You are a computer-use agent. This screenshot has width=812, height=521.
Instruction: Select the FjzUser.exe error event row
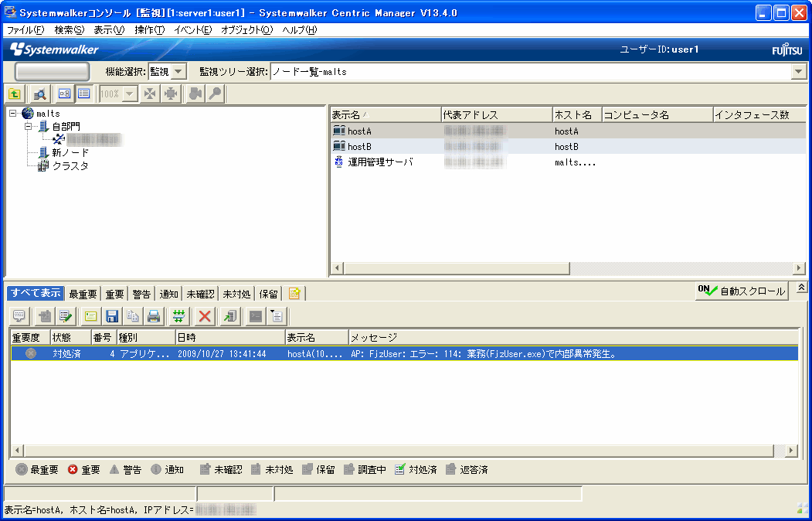(404, 354)
